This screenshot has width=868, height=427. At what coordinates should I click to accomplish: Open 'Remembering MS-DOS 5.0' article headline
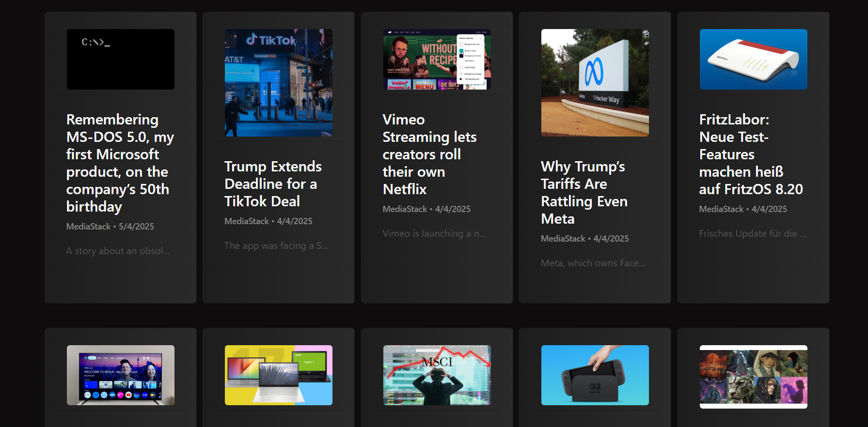click(x=120, y=163)
